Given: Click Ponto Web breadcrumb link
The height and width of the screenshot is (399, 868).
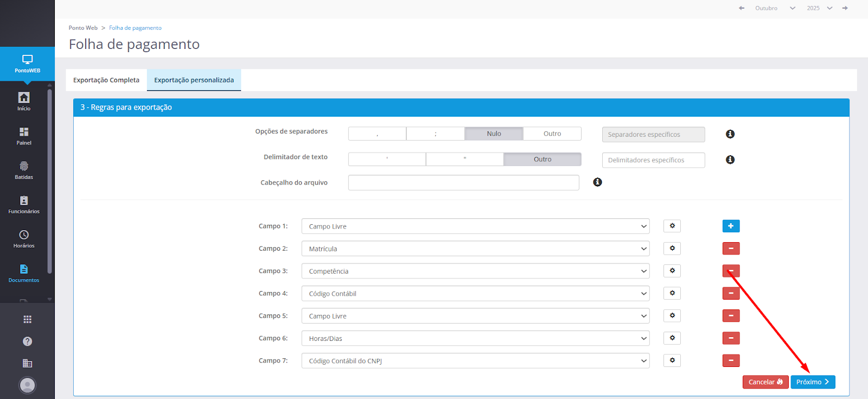Looking at the screenshot, I should (83, 28).
